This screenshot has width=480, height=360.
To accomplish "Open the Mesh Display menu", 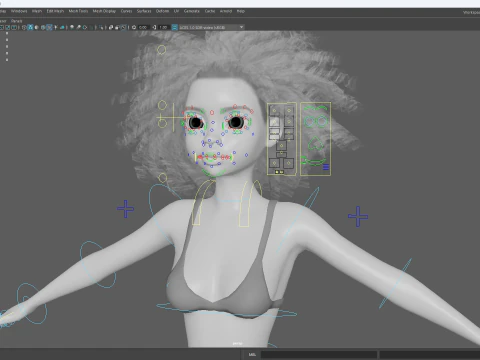I will click(104, 11).
